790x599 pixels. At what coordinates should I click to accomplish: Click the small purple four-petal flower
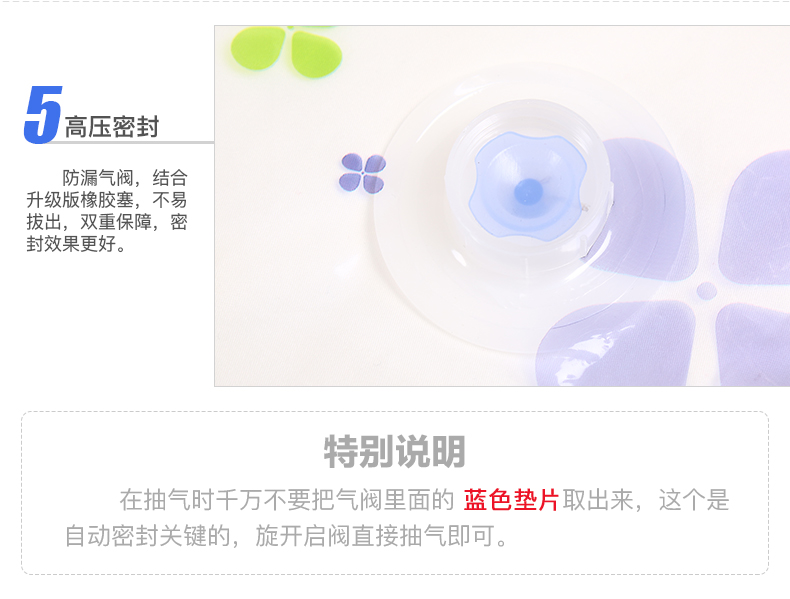coord(363,173)
